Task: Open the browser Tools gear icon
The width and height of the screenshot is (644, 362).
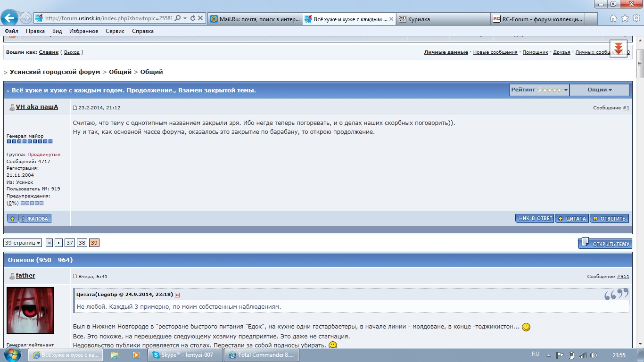Action: pos(636,18)
